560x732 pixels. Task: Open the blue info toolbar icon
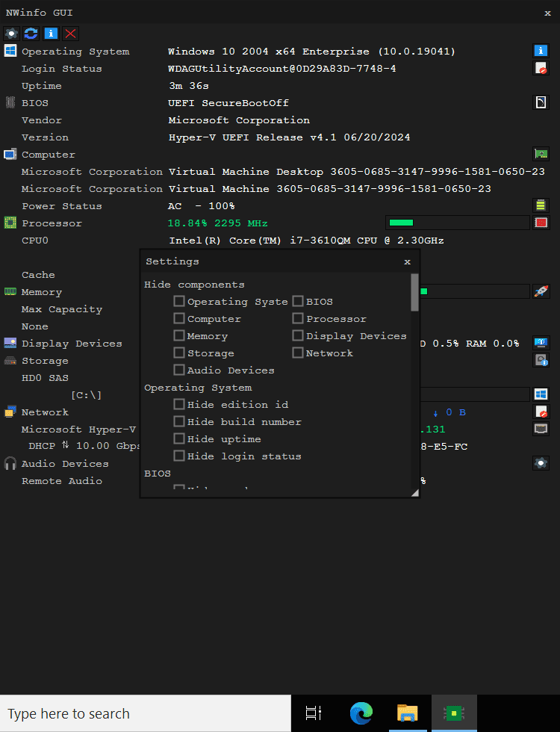pos(51,34)
